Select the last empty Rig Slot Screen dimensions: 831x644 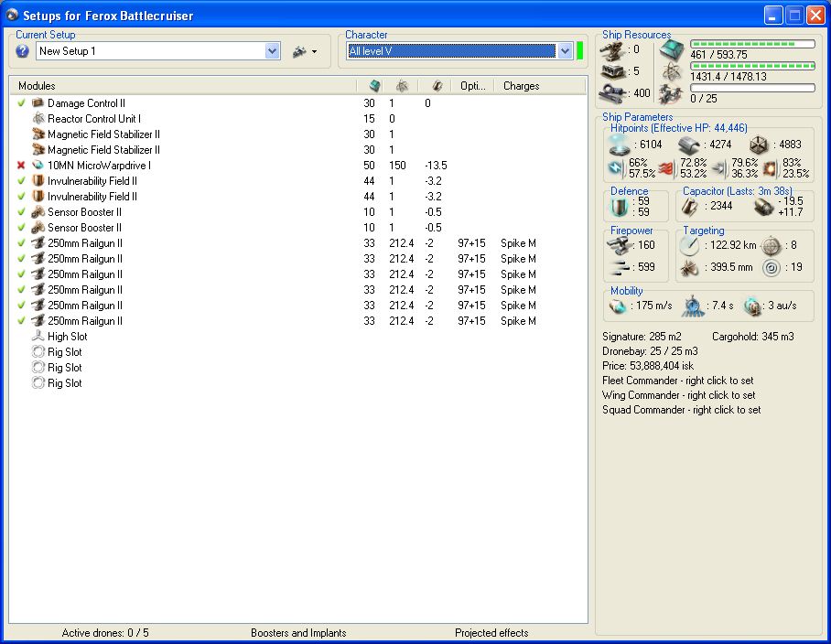[x=297, y=383]
